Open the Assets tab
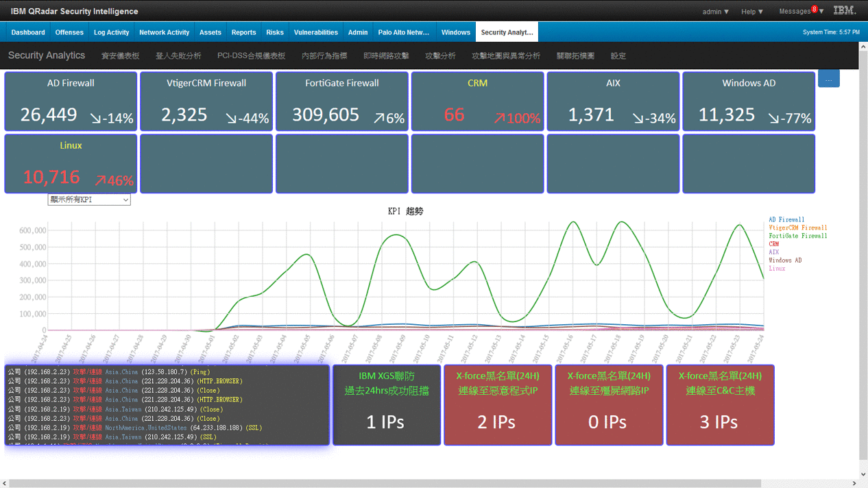Screen dimensions: 868x488 point(210,32)
